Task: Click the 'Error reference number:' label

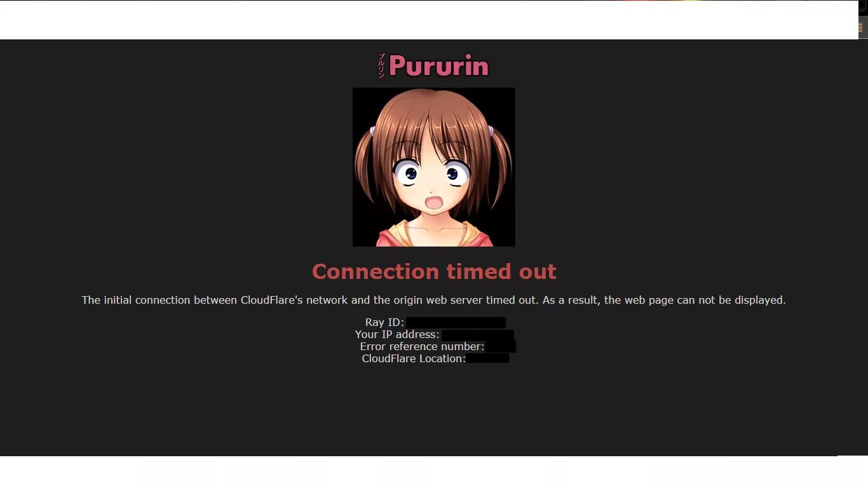Action: click(422, 347)
